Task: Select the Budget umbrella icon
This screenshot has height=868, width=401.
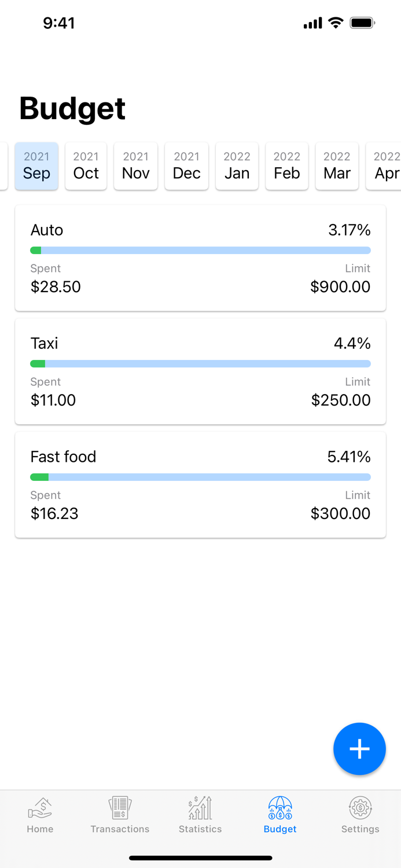Action: click(x=279, y=808)
